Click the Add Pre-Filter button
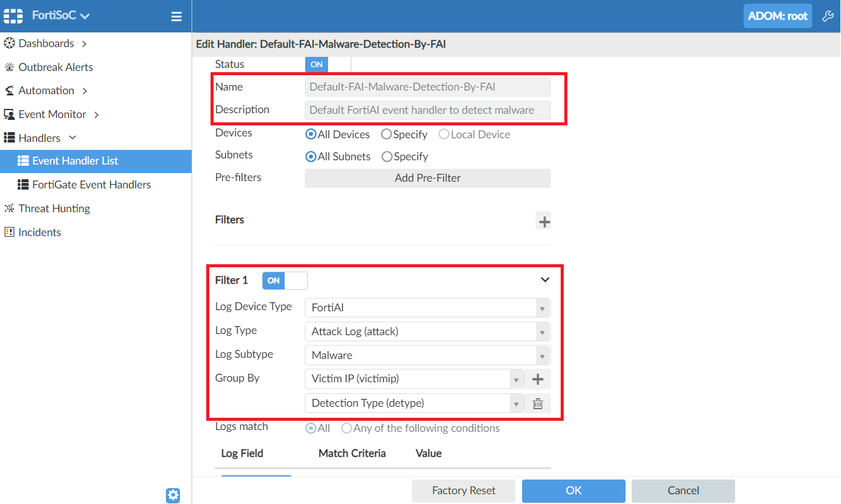The image size is (841, 504). (x=427, y=179)
